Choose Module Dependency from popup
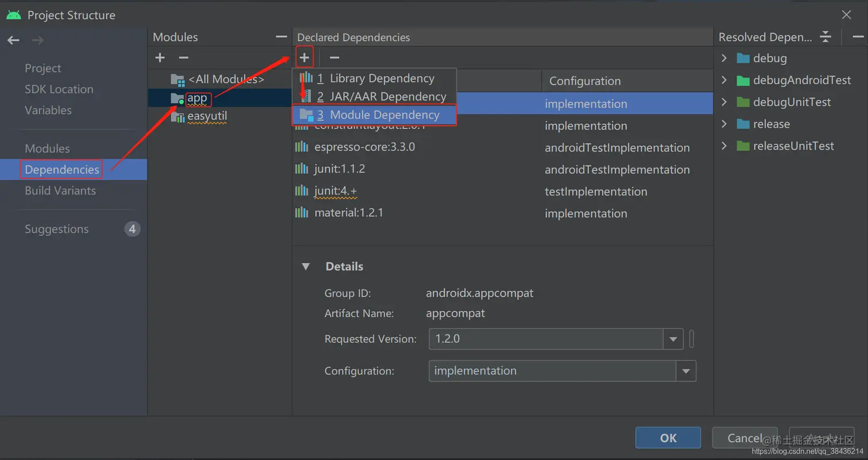This screenshot has height=460, width=868. click(x=374, y=115)
